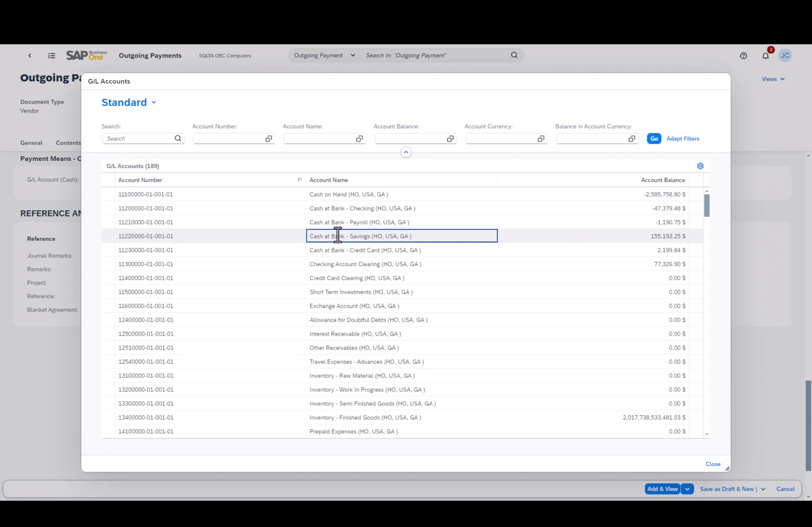Open table settings gear icon
Image resolution: width=812 pixels, height=527 pixels.
click(700, 166)
